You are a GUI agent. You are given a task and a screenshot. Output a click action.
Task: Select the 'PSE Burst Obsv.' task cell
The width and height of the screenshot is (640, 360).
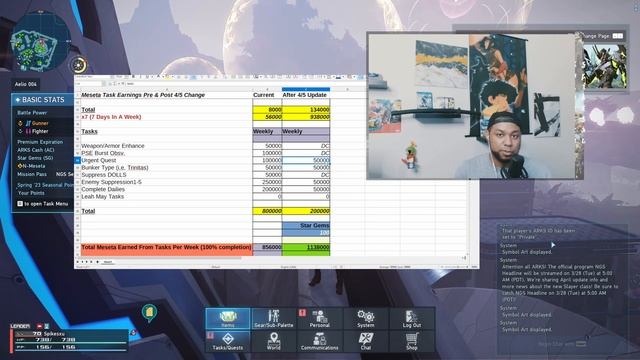tap(167, 153)
